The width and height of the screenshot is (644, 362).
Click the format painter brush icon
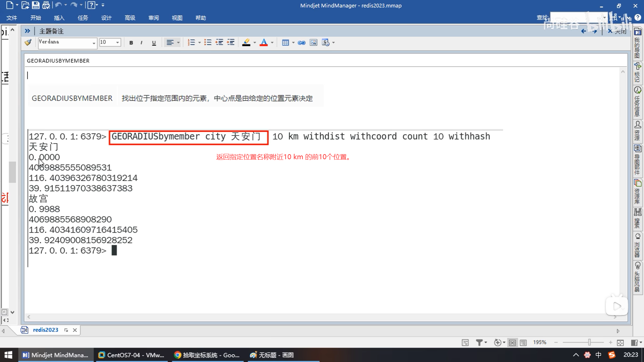pyautogui.click(x=28, y=42)
